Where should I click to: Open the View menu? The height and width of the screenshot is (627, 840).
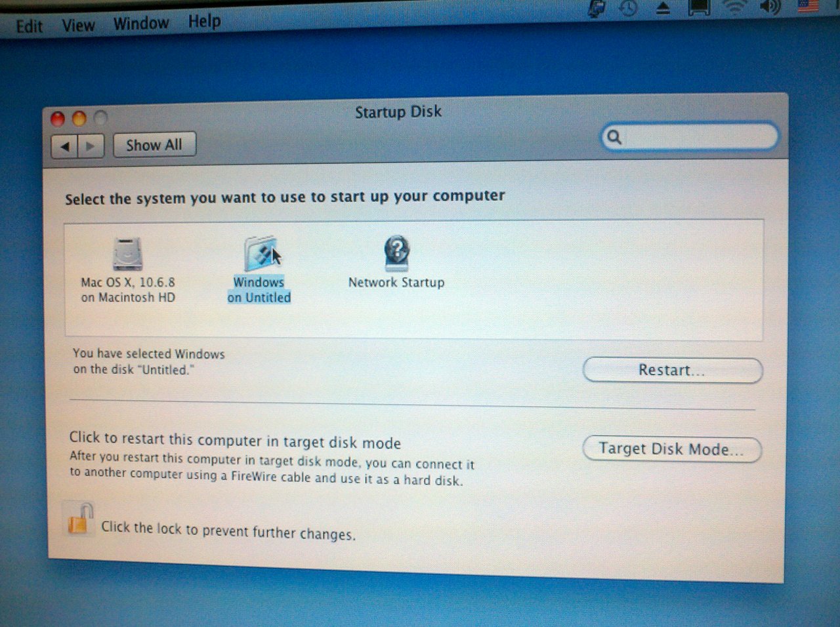pos(78,26)
